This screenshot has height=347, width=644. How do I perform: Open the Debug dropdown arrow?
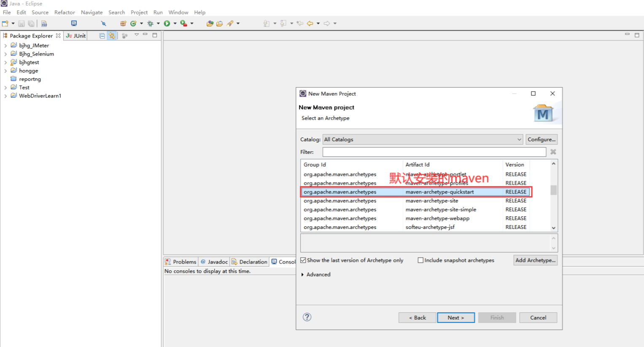158,24
